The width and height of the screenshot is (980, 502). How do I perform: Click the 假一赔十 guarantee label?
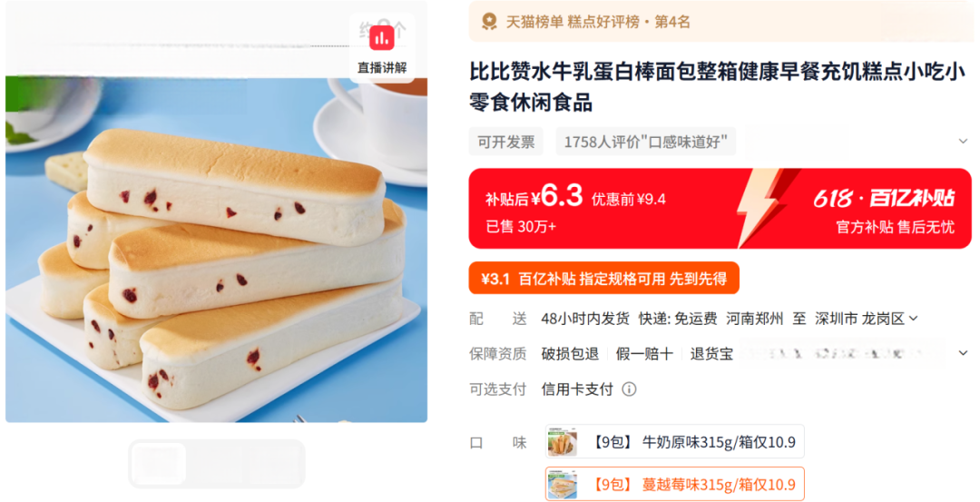pos(644,354)
